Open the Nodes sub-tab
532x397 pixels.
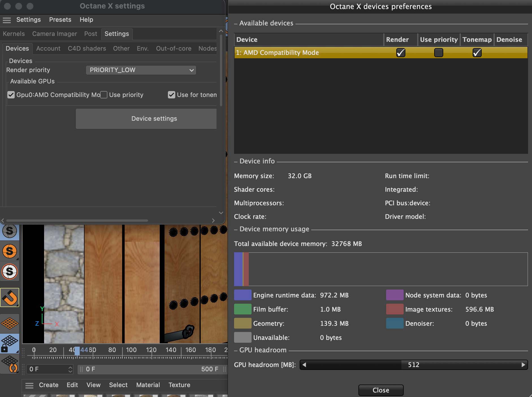click(207, 48)
